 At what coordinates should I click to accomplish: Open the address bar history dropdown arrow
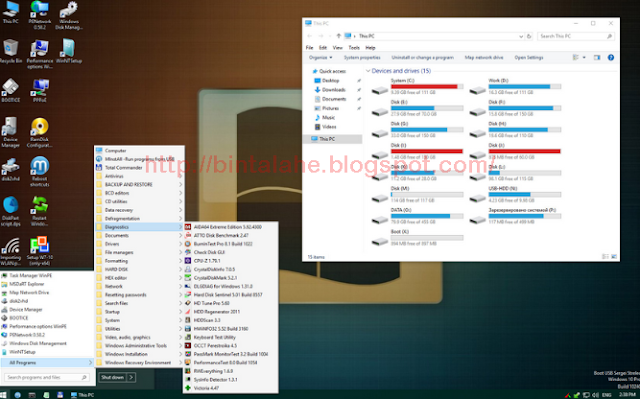click(x=521, y=36)
